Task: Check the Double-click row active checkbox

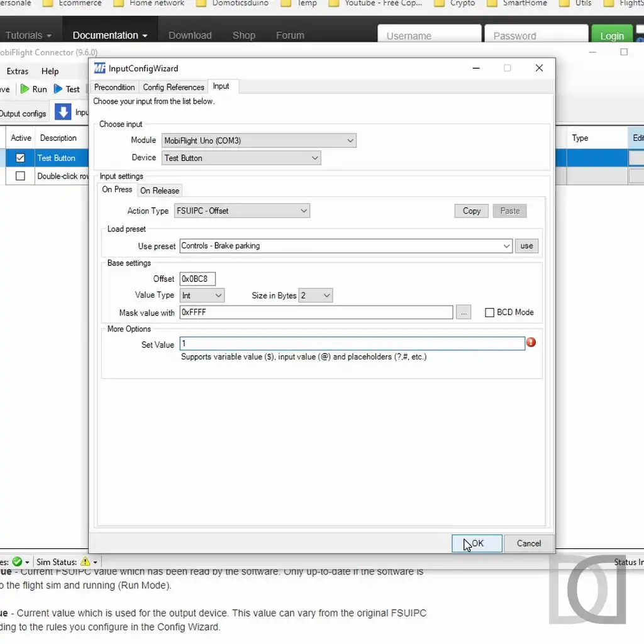Action: point(20,176)
